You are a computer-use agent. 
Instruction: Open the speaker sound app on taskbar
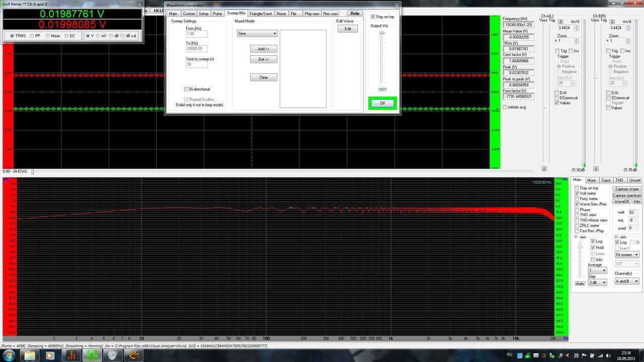[114, 355]
